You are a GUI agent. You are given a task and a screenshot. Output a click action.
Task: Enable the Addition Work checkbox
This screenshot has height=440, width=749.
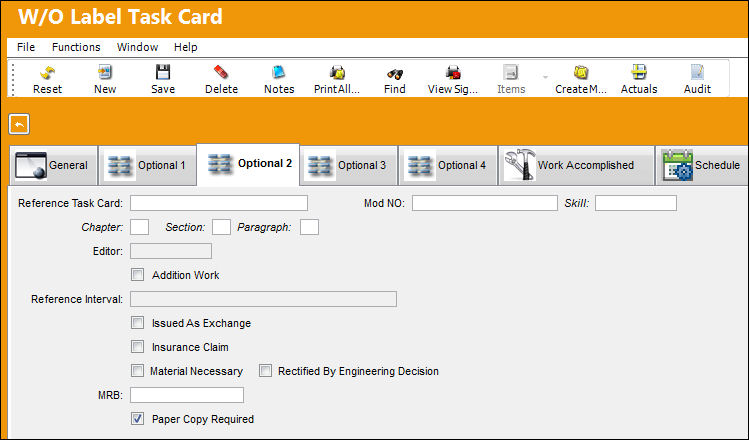tap(138, 275)
